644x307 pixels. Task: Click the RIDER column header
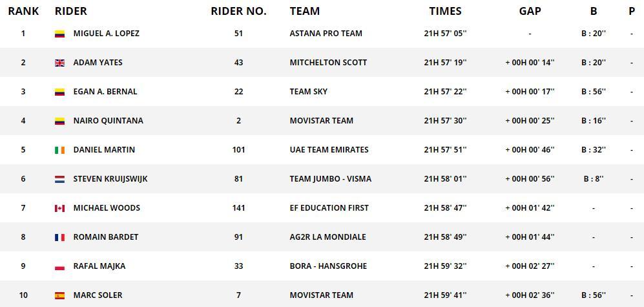(71, 11)
